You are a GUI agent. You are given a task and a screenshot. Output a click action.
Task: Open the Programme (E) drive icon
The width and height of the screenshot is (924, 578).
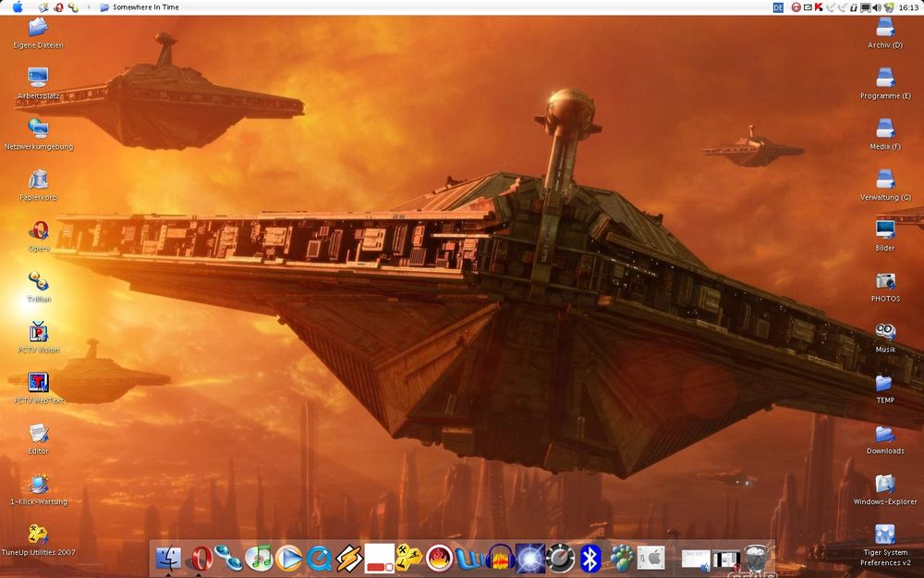pyautogui.click(x=885, y=84)
